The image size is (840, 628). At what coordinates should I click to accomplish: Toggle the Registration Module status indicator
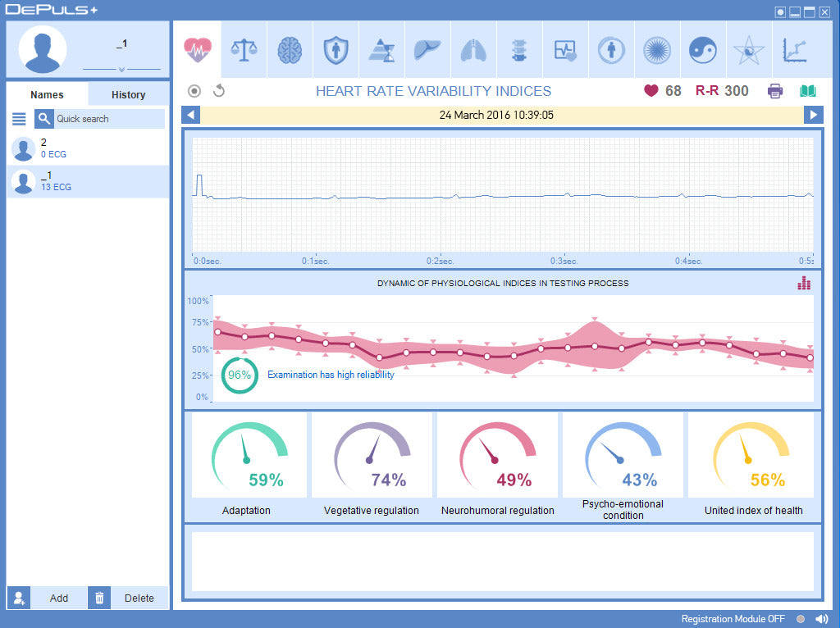(801, 619)
